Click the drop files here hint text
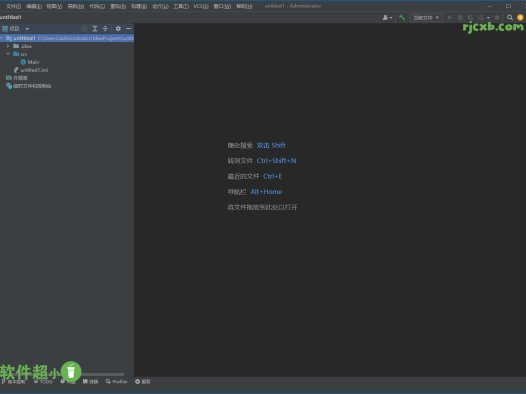Image resolution: width=526 pixels, height=394 pixels. pos(262,207)
